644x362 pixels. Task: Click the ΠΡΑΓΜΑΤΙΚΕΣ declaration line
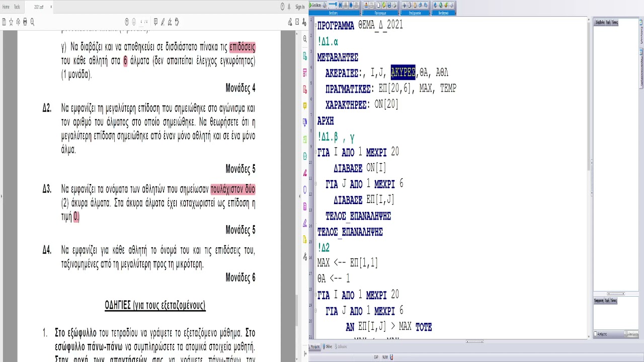point(391,88)
